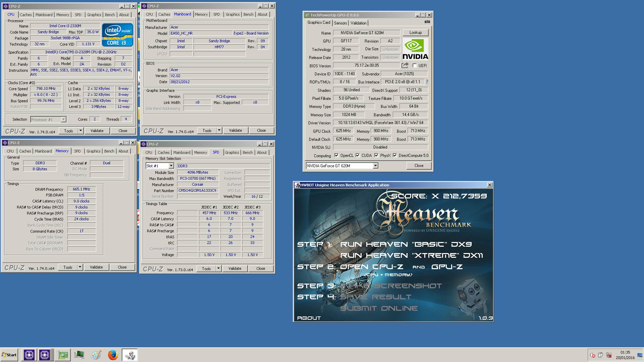Image resolution: width=644 pixels, height=362 pixels.
Task: Click Close in CPU-Z Mainboard window
Action: click(x=261, y=130)
